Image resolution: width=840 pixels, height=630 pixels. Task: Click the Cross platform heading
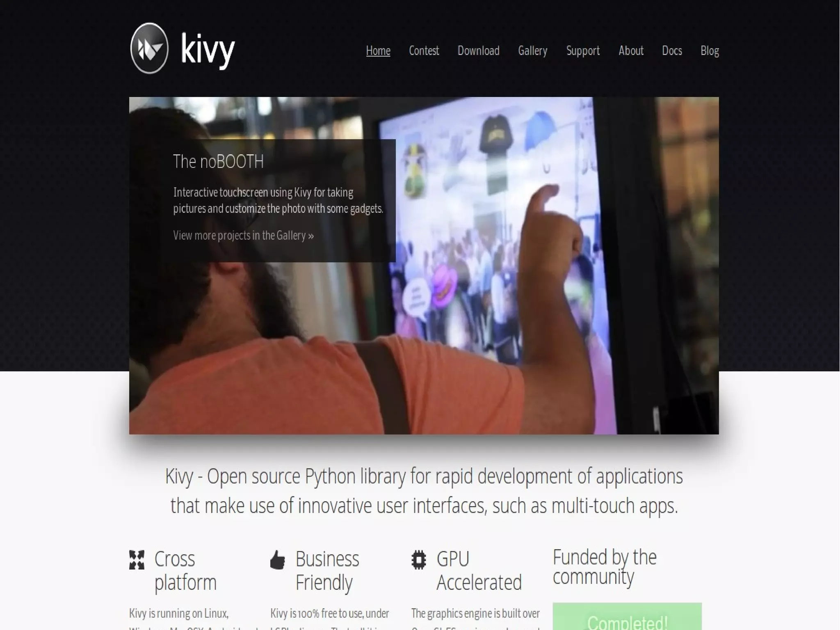[x=185, y=570]
